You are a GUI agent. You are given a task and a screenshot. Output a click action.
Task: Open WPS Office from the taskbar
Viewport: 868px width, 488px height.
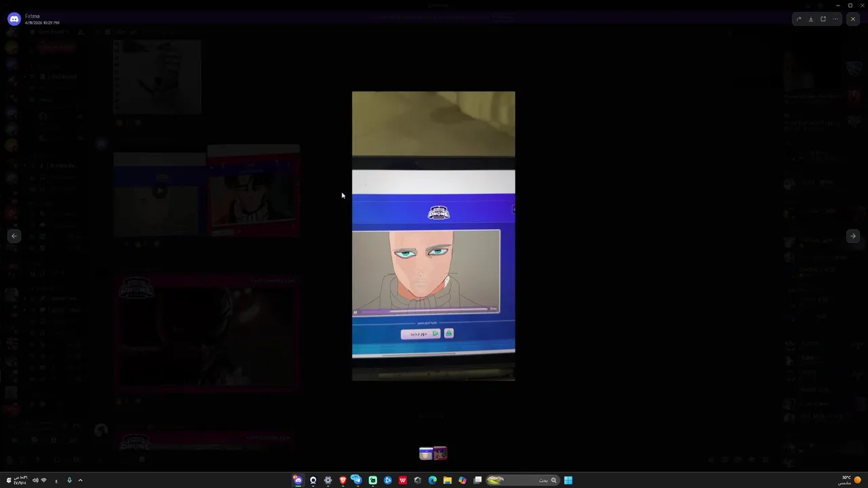pyautogui.click(x=403, y=480)
